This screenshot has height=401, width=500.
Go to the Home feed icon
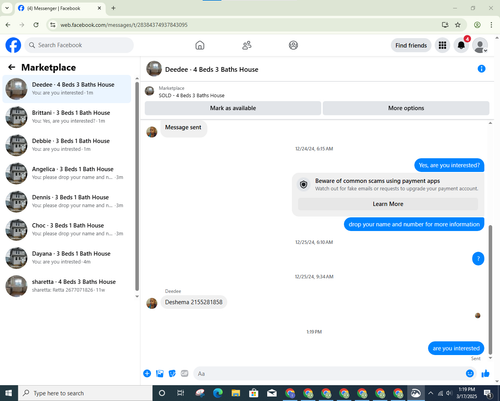coord(200,45)
